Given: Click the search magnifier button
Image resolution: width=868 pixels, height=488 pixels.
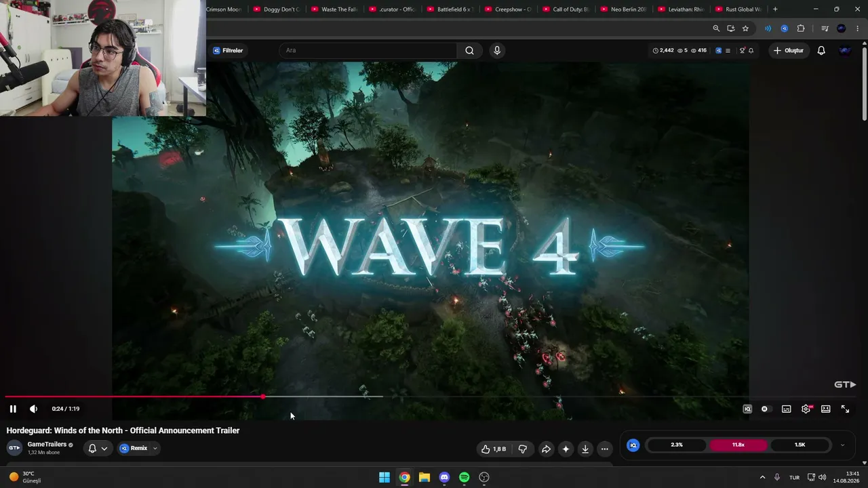Looking at the screenshot, I should click(469, 50).
